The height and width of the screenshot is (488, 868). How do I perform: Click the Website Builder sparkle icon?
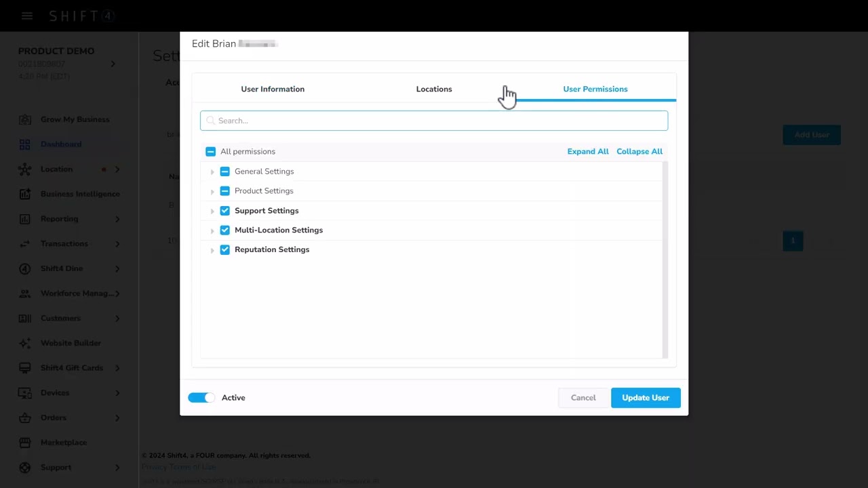(25, 343)
